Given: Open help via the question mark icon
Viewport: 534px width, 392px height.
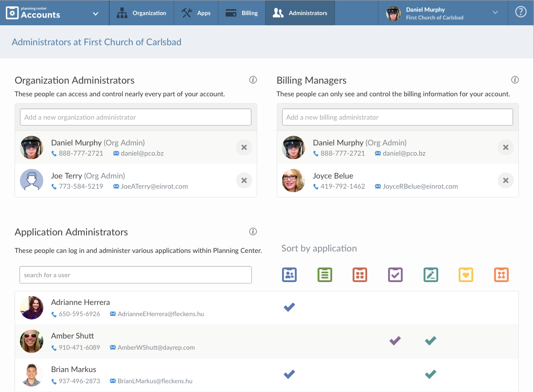Looking at the screenshot, I should tap(520, 13).
